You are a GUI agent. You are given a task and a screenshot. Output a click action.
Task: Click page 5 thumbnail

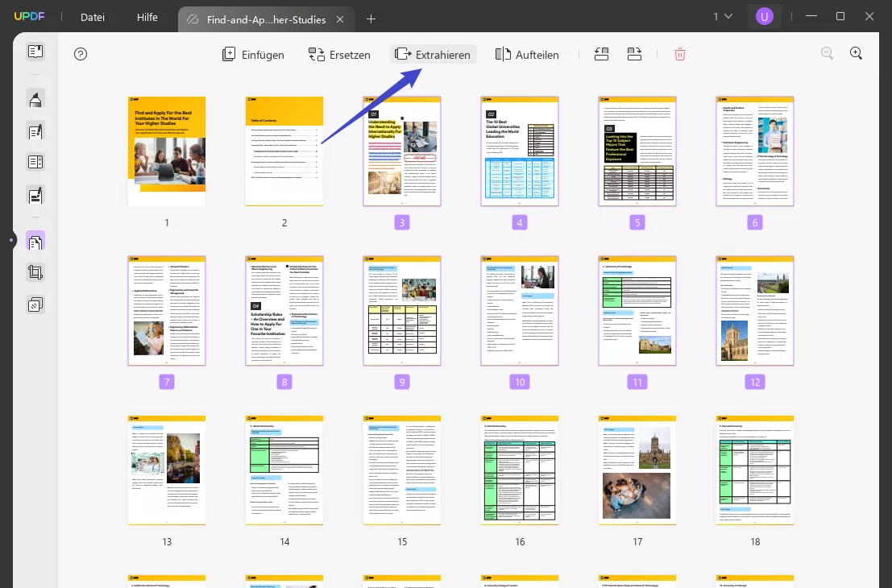[x=637, y=151]
